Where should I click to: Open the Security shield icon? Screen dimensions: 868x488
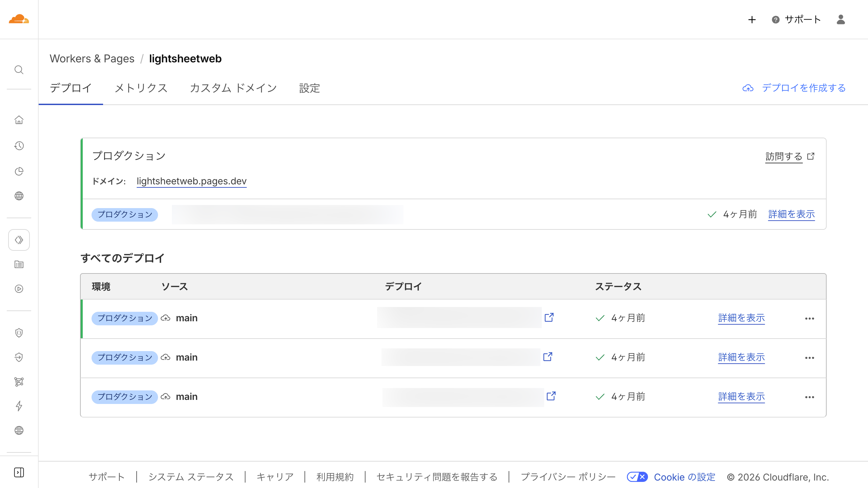(19, 332)
